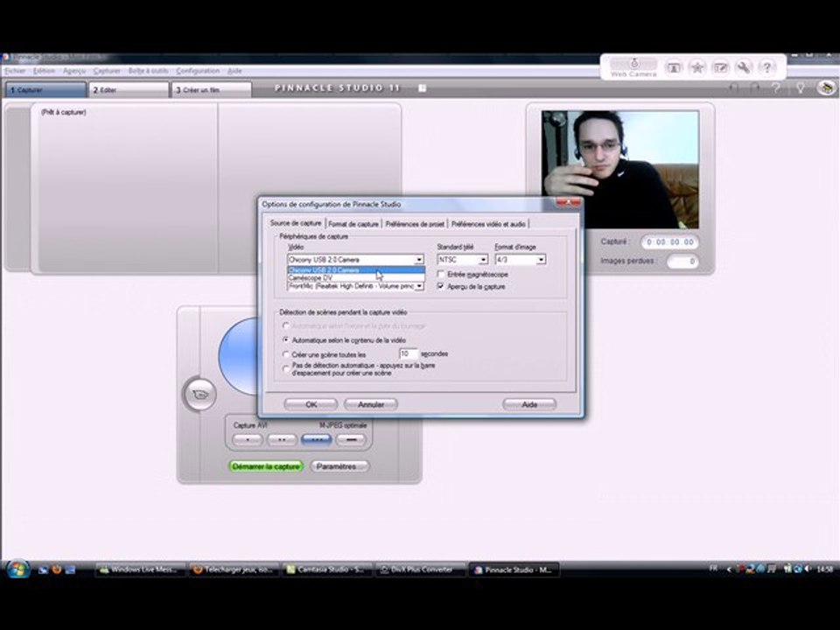Screen dimensions: 840x630
Task: Open the Aide menu
Action: [x=234, y=71]
